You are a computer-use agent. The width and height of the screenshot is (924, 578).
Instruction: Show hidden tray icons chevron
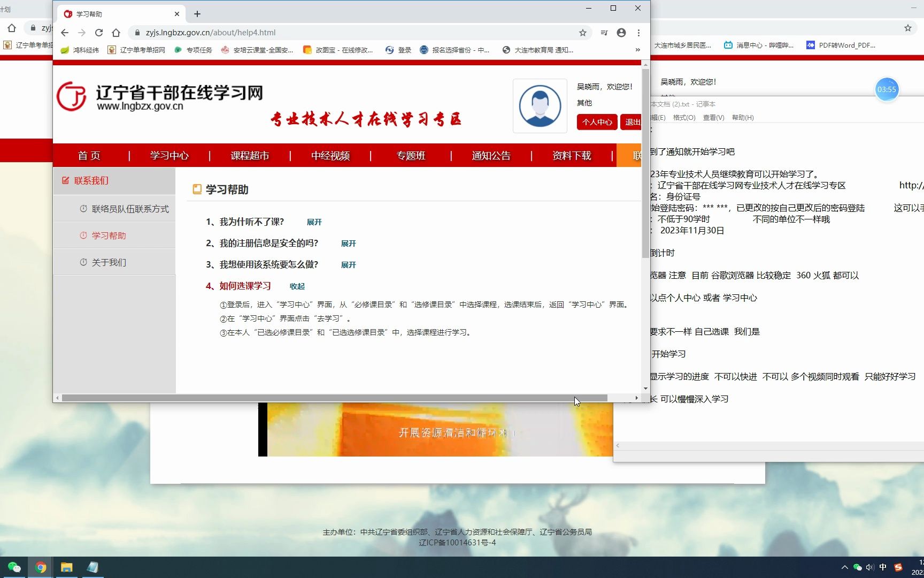[845, 567]
